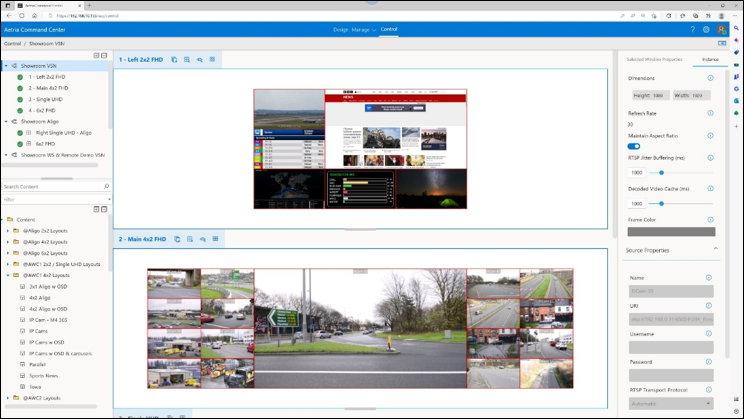The width and height of the screenshot is (744, 419).
Task: Click green status dot for 2 - Main 4x2 FHD
Action: [x=20, y=88]
